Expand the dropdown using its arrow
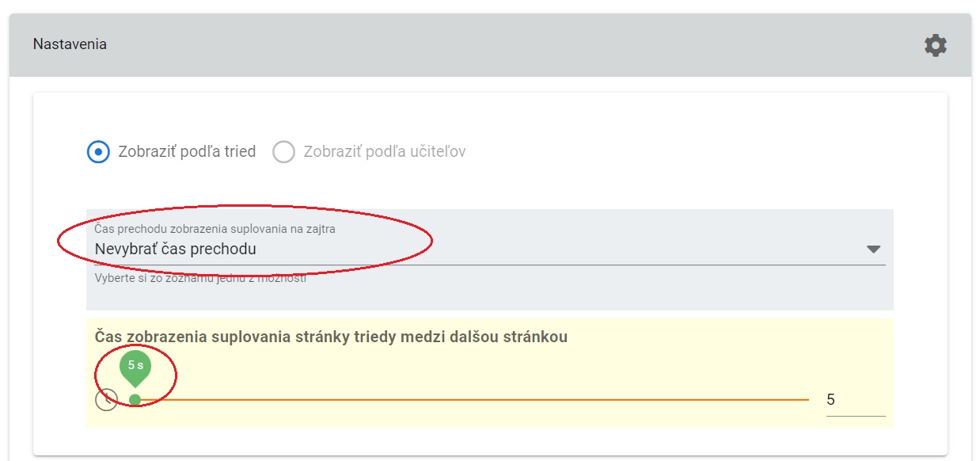Viewport: 980px width, 461px height. [x=873, y=249]
